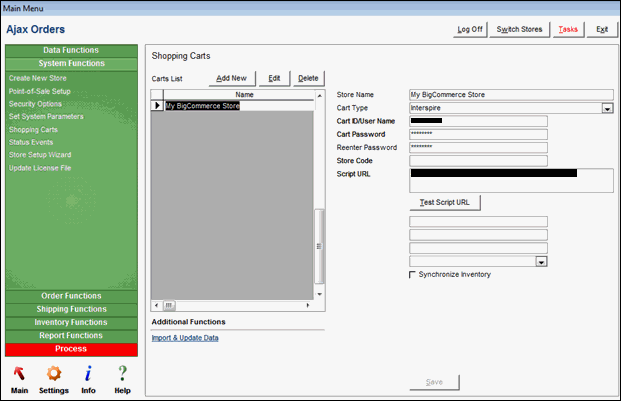Click the row selector arrow beside My BigCommerce Store

click(x=157, y=106)
